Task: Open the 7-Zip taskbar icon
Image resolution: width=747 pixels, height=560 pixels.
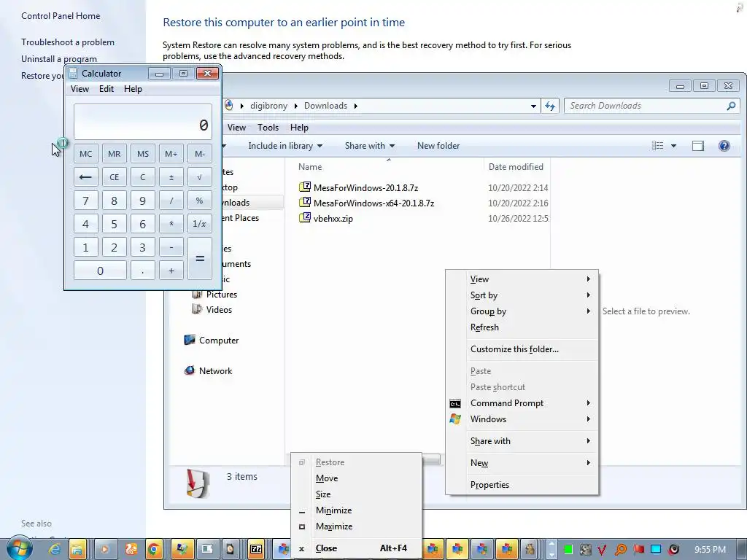Action: (x=256, y=549)
